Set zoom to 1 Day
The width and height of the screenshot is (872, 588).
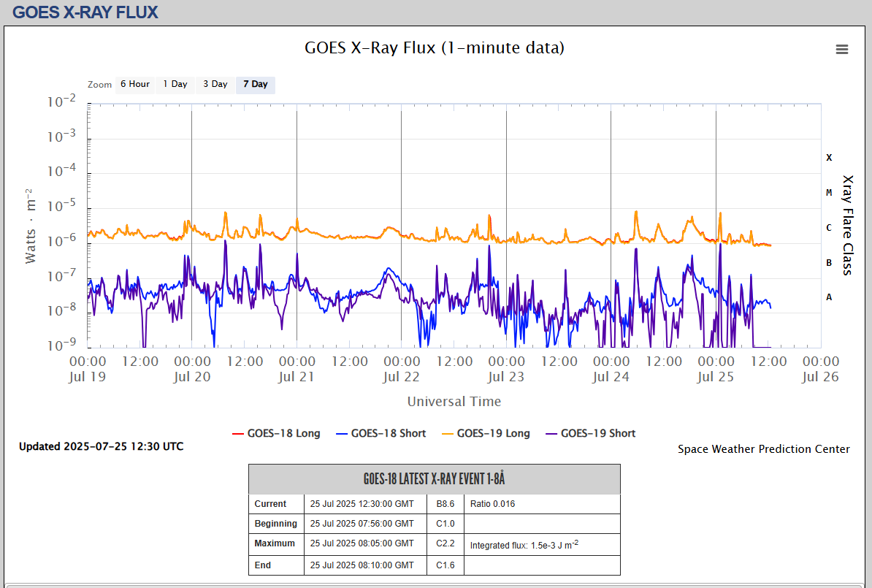point(175,85)
